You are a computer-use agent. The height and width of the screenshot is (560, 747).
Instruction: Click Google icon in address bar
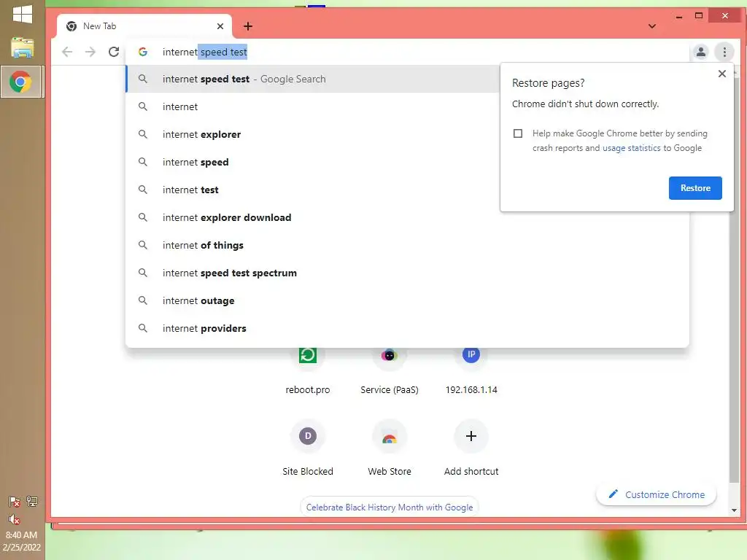tap(142, 52)
